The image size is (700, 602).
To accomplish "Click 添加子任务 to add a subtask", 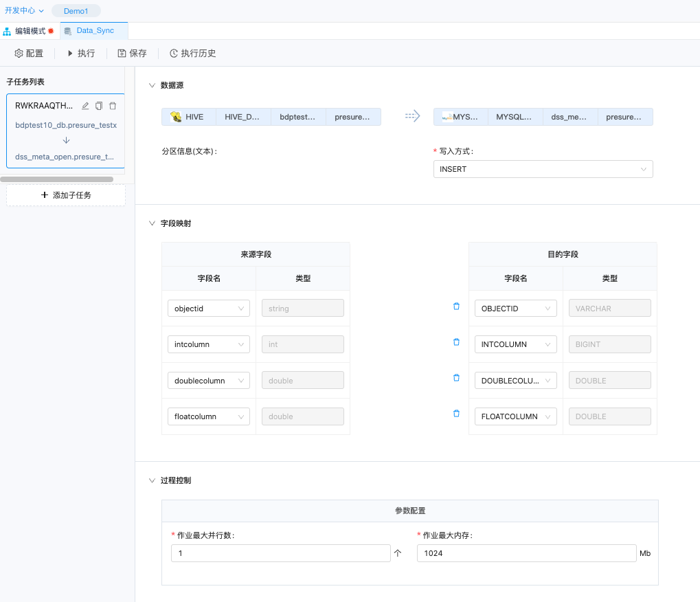I will (x=66, y=195).
